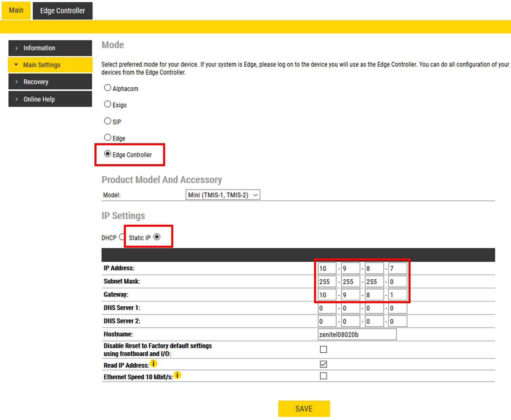Screen dimensions: 511x420
Task: Enable Ethernet Speed 10 Mbit/s checkbox
Action: [323, 376]
